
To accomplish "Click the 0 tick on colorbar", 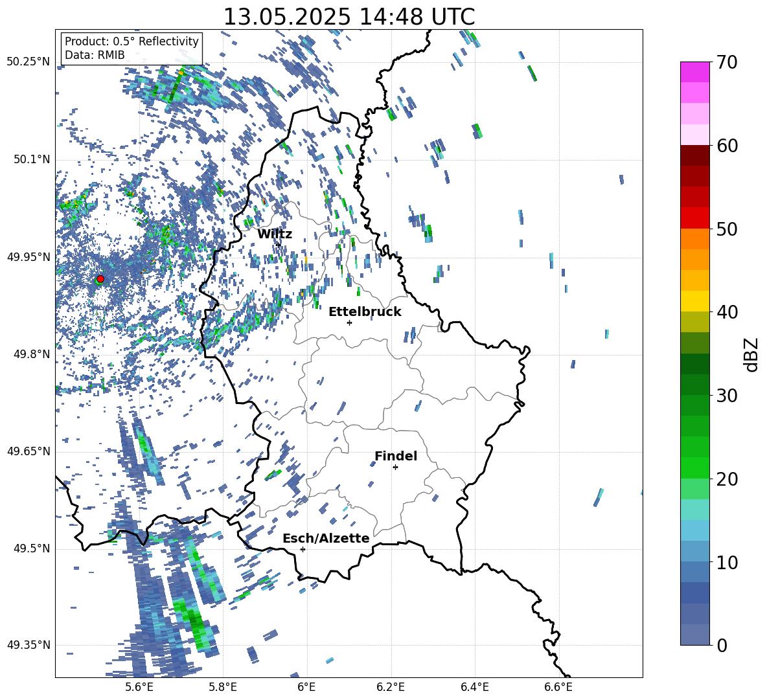I will tap(722, 645).
